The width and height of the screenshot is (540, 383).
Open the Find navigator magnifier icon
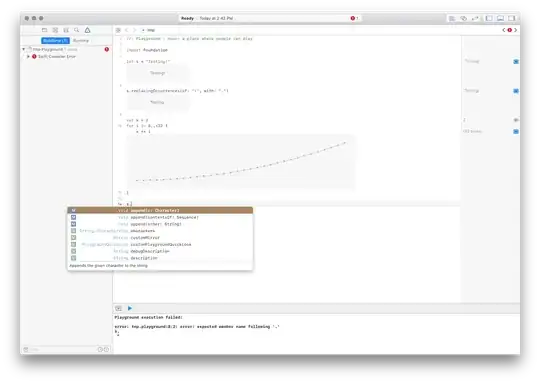(76, 30)
